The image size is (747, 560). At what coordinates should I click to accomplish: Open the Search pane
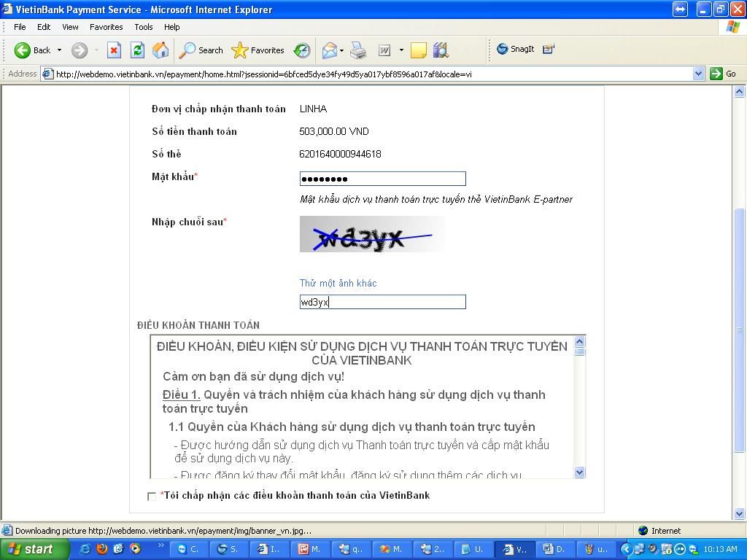pyautogui.click(x=201, y=50)
